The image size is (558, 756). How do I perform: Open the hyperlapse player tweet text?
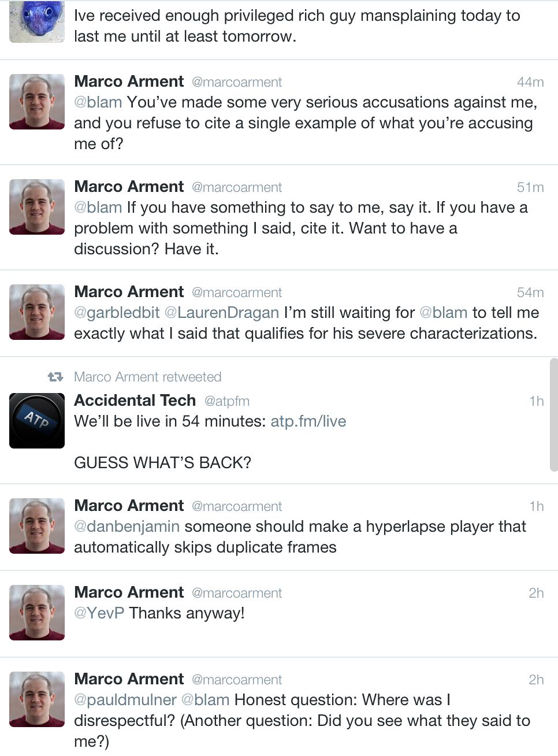pyautogui.click(x=300, y=537)
